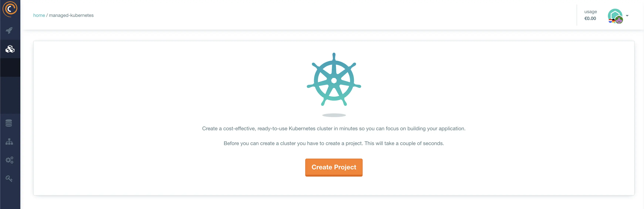The height and width of the screenshot is (209, 644).
Task: Open the network hierarchy sidebar icon
Action: pos(9,142)
